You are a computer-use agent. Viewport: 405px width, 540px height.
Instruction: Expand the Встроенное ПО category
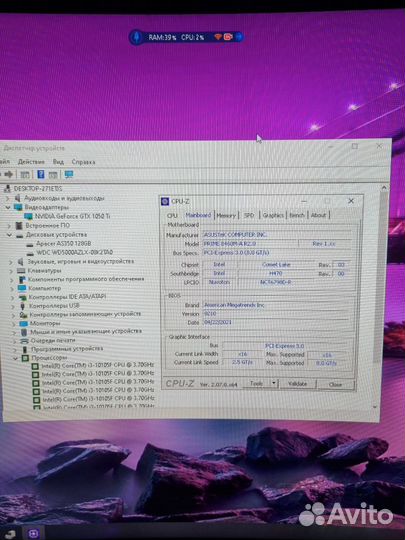click(x=9, y=226)
